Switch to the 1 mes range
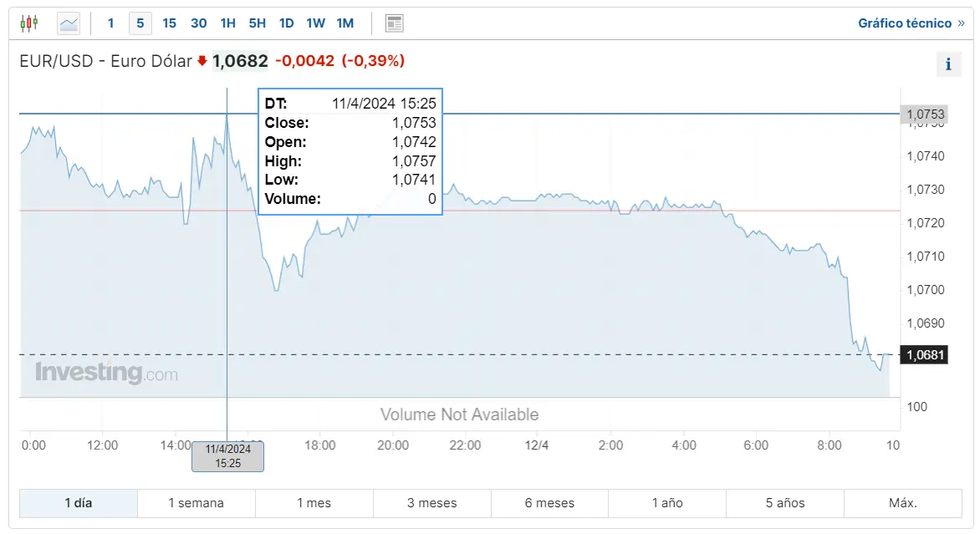 314,503
